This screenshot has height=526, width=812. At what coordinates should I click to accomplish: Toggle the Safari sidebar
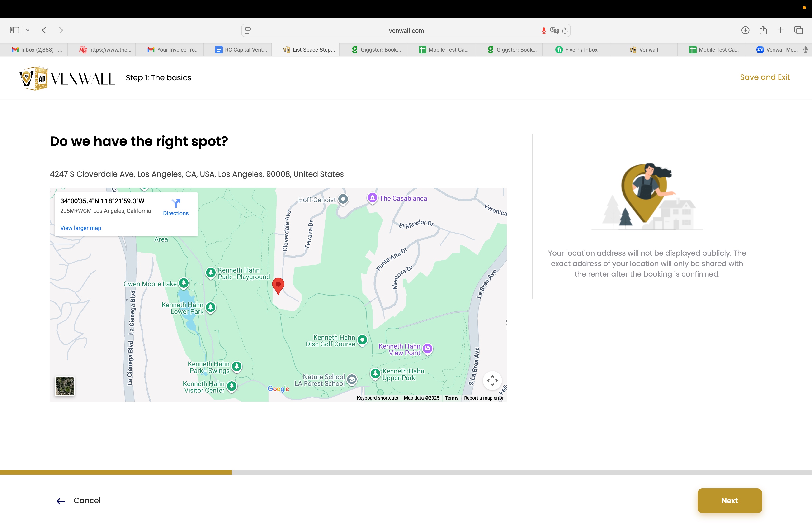pyautogui.click(x=14, y=30)
